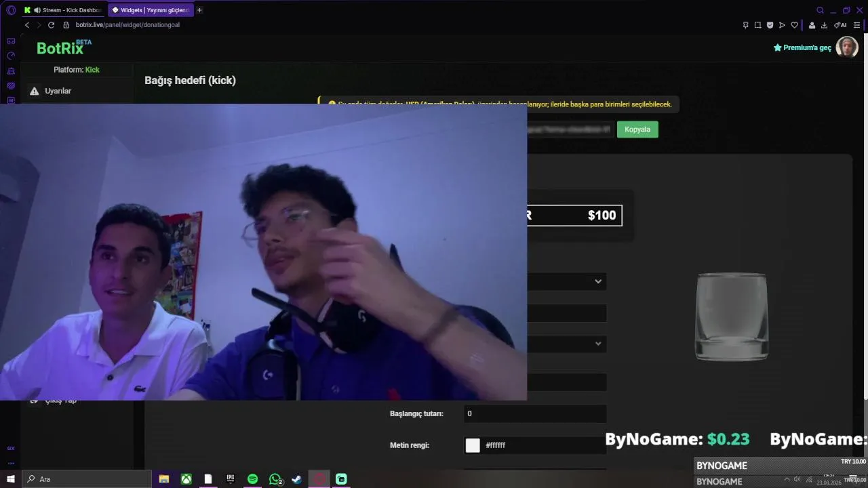Image resolution: width=868 pixels, height=488 pixels.
Task: Open Epic Games launcher from taskbar
Action: click(x=231, y=479)
